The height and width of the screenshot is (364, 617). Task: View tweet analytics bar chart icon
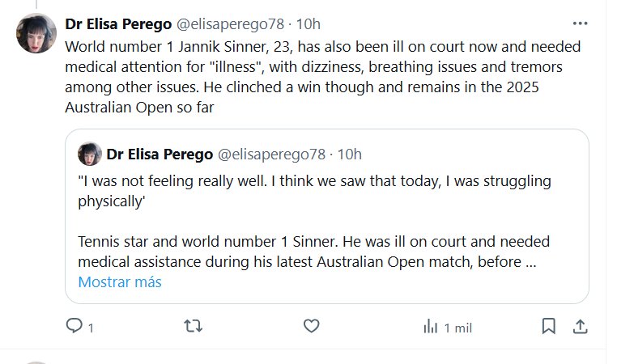(x=430, y=326)
